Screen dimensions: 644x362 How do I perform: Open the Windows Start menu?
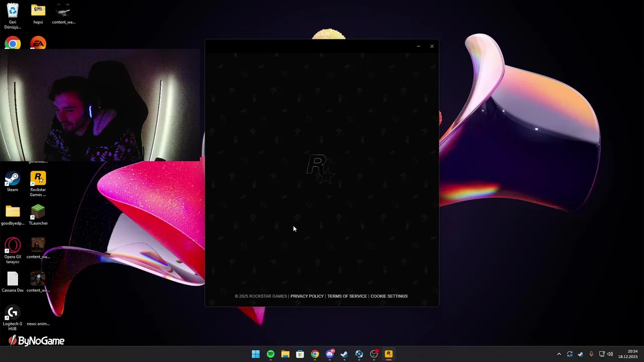click(x=256, y=354)
